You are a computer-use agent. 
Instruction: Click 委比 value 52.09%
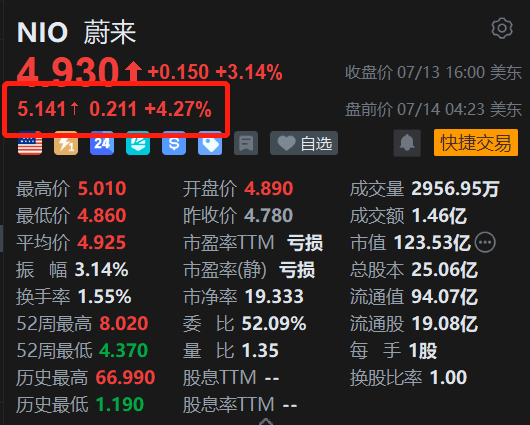tap(274, 324)
